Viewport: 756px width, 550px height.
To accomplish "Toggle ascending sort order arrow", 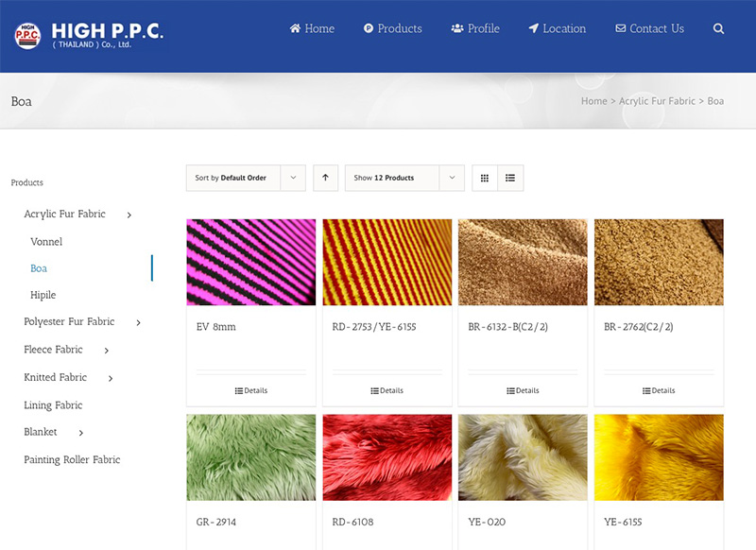I will pos(325,178).
